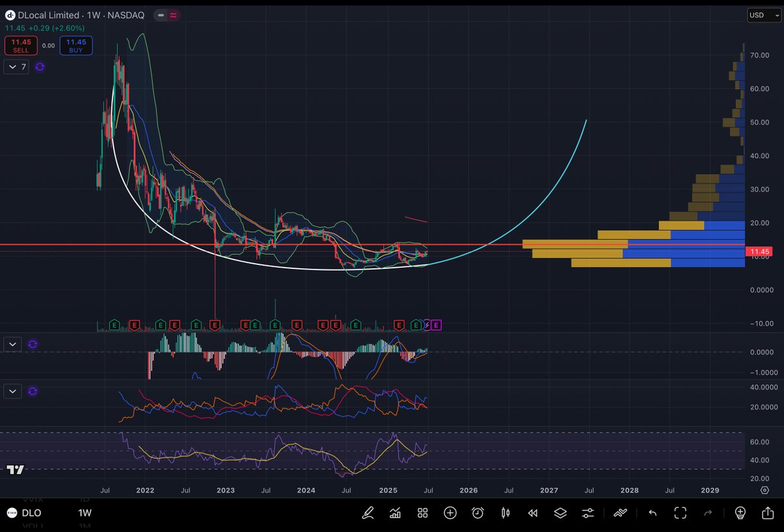Click the TradingView logo at chart bottom-left
The width and height of the screenshot is (784, 532).
(x=16, y=469)
